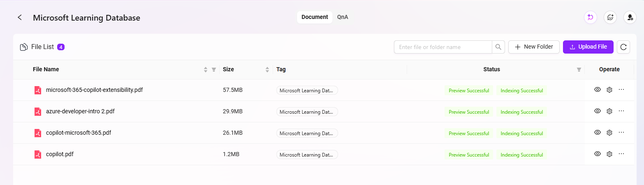Open the user profile settings icon
Viewport: 644px width, 185px height.
pyautogui.click(x=630, y=17)
